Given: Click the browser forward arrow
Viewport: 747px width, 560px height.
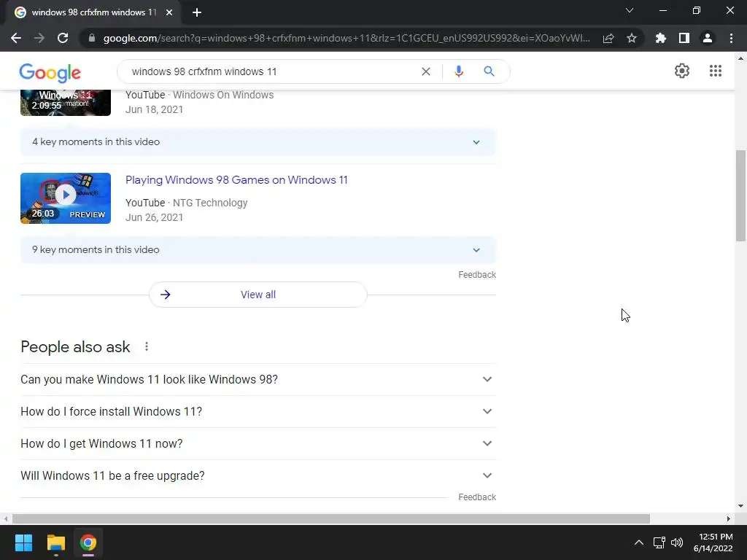Looking at the screenshot, I should point(39,38).
